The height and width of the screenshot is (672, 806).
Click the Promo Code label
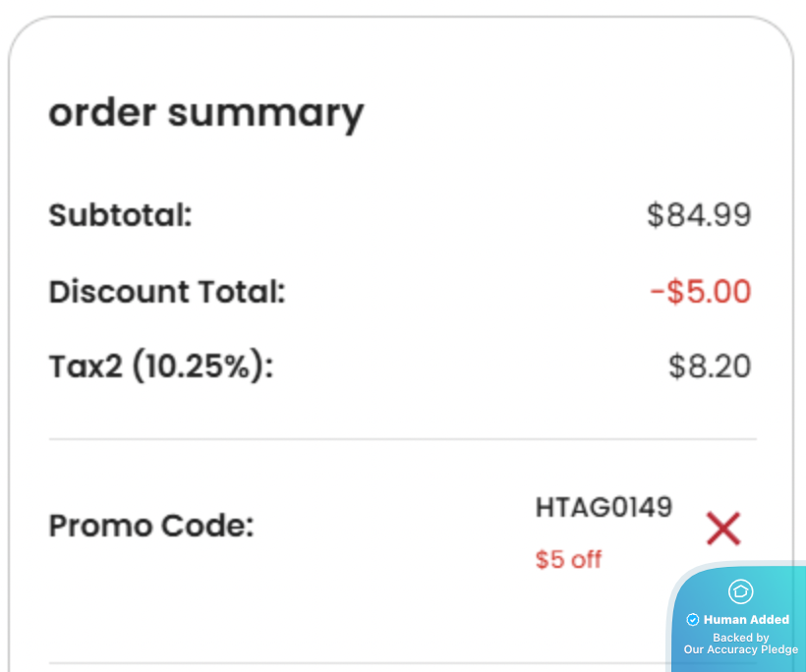151,526
